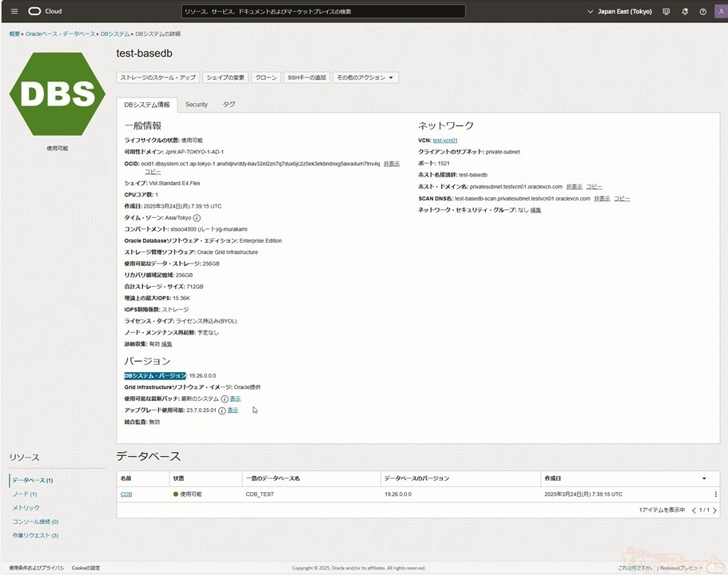Screen dimensions: 728x575
Task: Open the DBシステム breadcrumb link
Action: [115, 34]
